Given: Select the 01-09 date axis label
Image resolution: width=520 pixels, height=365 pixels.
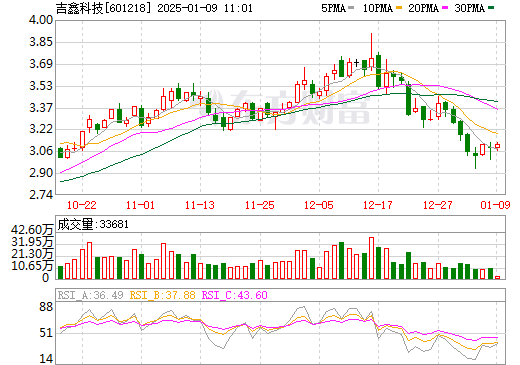Looking at the screenshot, I should 495,205.
